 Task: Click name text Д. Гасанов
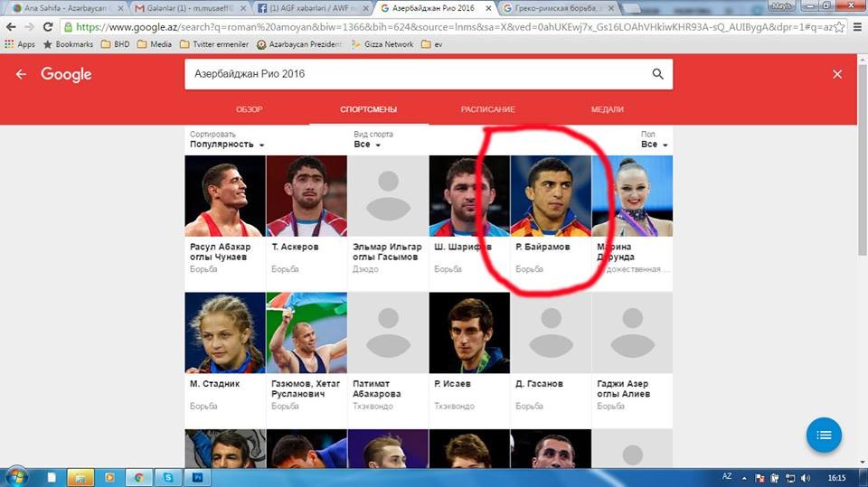click(539, 383)
